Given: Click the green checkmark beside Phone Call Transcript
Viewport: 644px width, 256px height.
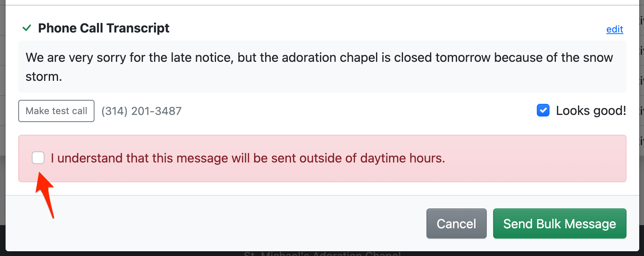Looking at the screenshot, I should click(x=27, y=28).
